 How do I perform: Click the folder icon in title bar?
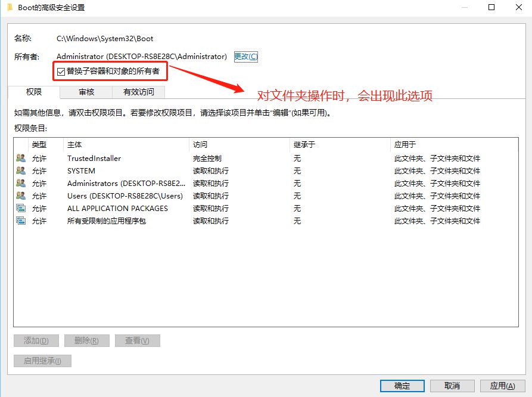coord(9,7)
